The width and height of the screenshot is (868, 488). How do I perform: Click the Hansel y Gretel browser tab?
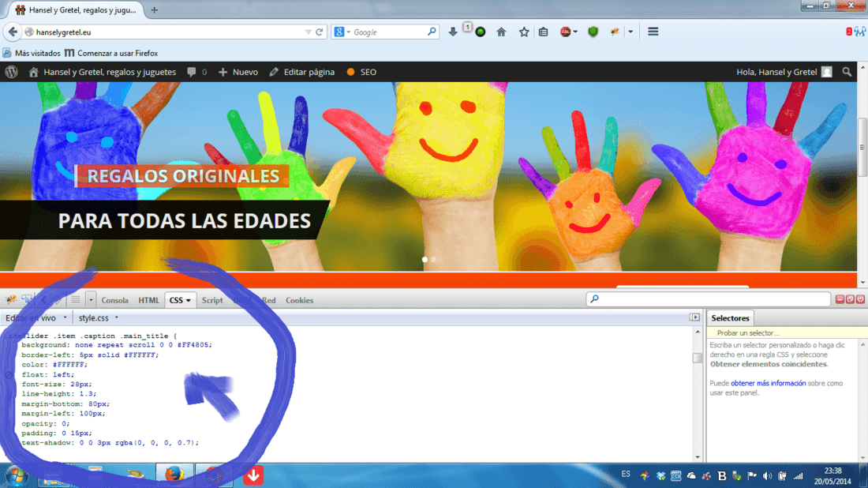77,10
